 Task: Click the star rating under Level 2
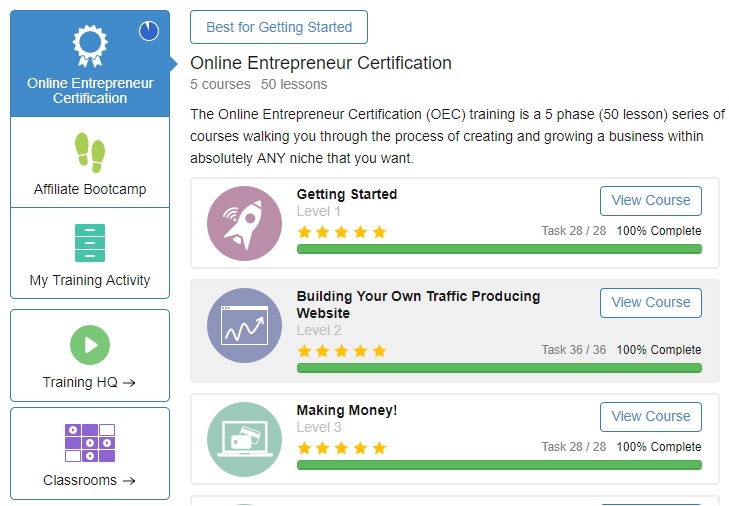pyautogui.click(x=342, y=351)
